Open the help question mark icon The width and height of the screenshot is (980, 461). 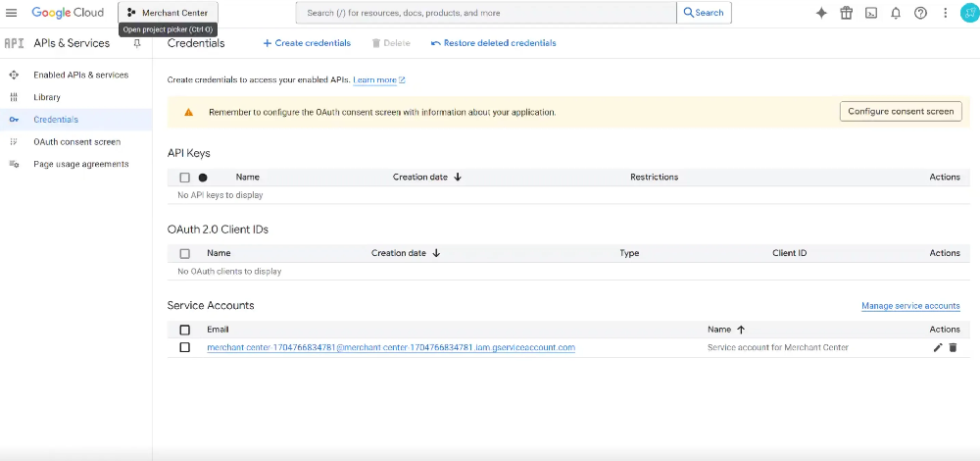[920, 13]
